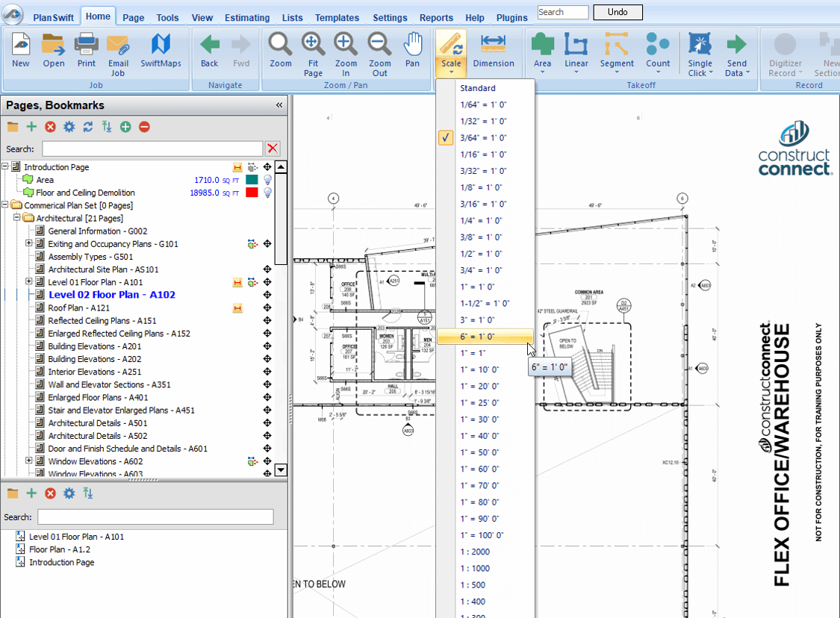Choose the Segment takeoff tool
This screenshot has width=840, height=618.
[617, 45]
